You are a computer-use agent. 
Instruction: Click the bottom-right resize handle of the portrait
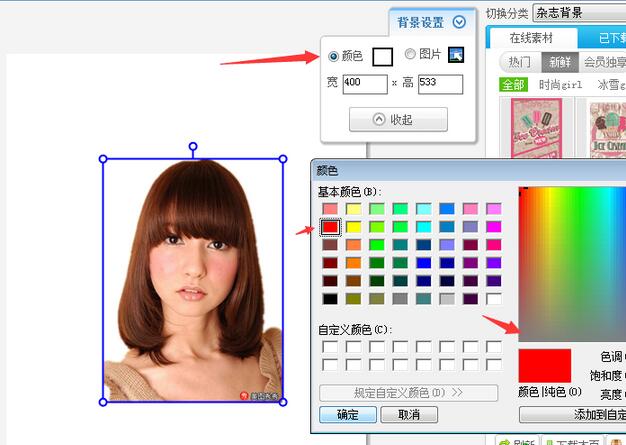[x=283, y=402]
